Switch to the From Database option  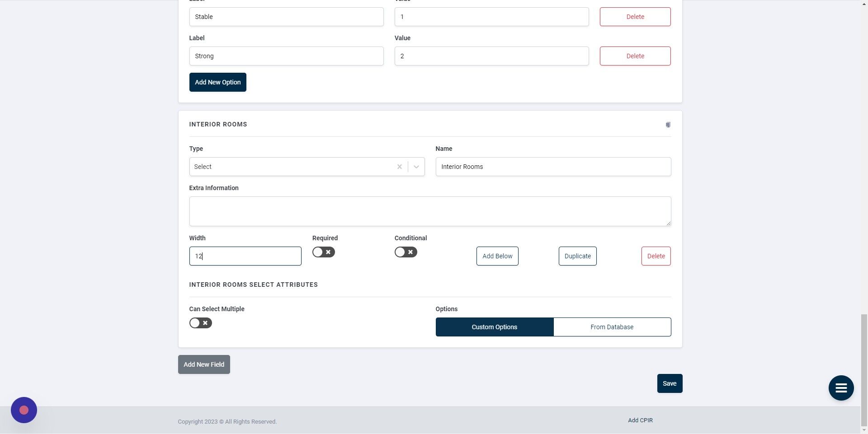click(612, 327)
